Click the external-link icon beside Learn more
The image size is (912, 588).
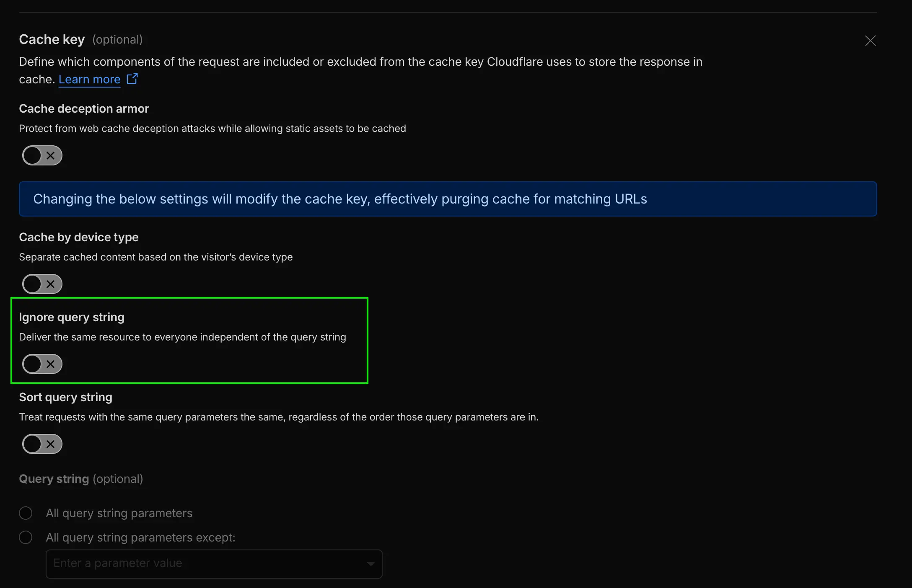132,79
